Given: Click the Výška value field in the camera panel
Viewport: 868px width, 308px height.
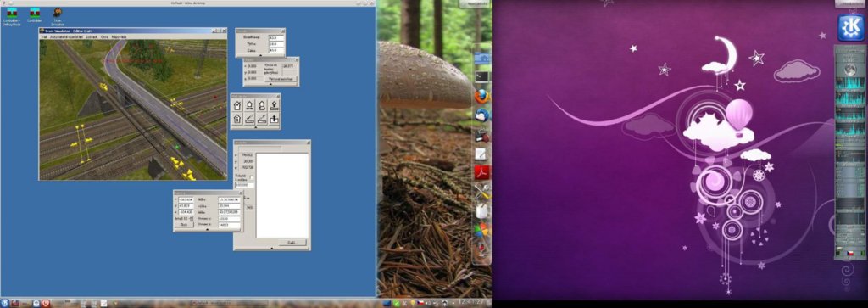Looking at the screenshot, I should point(275,44).
